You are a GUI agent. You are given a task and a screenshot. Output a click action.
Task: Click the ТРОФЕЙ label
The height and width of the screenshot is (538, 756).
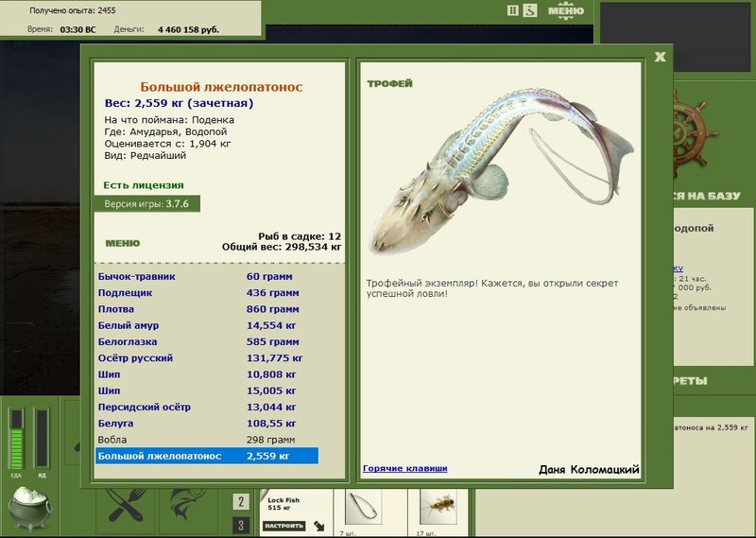pos(389,83)
